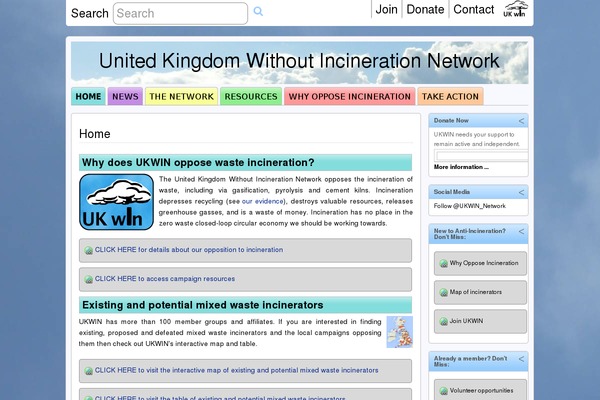Screen dimensions: 600x400
Task: Collapse the Already a member panel
Action: coord(521,359)
